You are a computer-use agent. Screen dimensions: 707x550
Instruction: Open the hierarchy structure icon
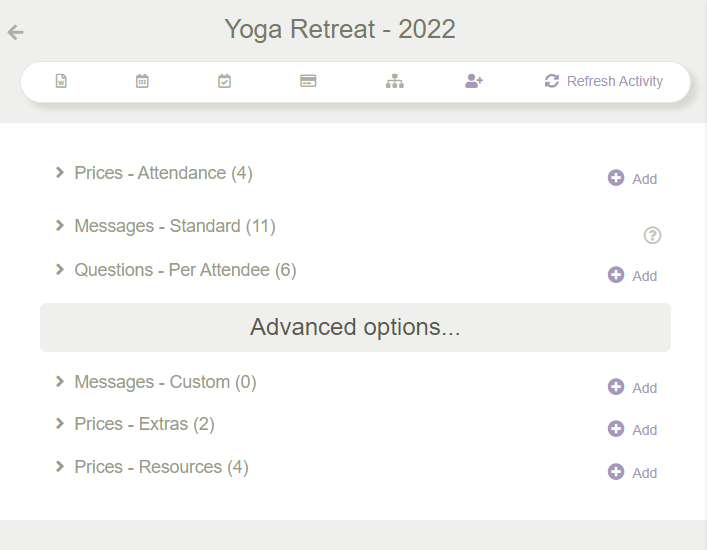click(394, 81)
